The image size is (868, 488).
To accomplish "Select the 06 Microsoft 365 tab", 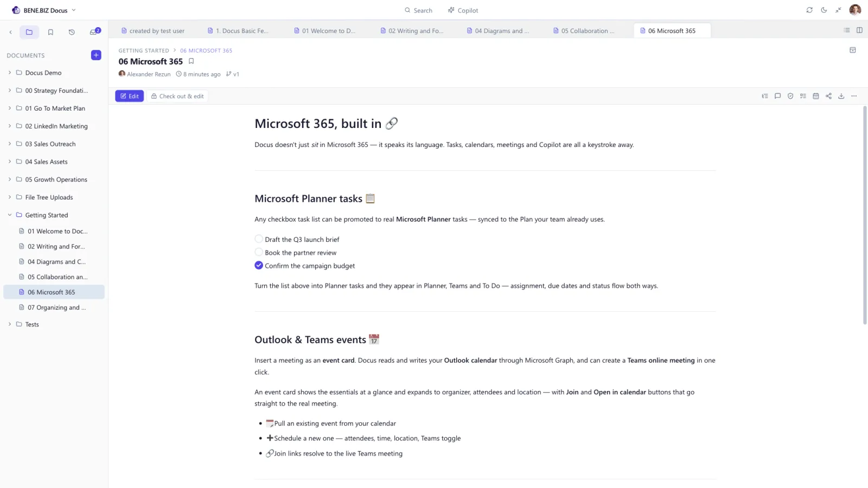I will [672, 31].
